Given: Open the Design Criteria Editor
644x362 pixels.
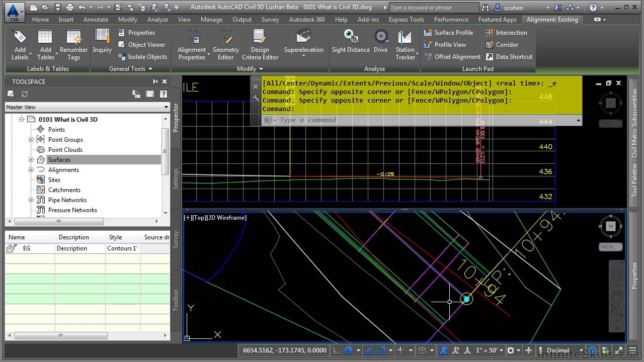Looking at the screenshot, I should coord(260,44).
